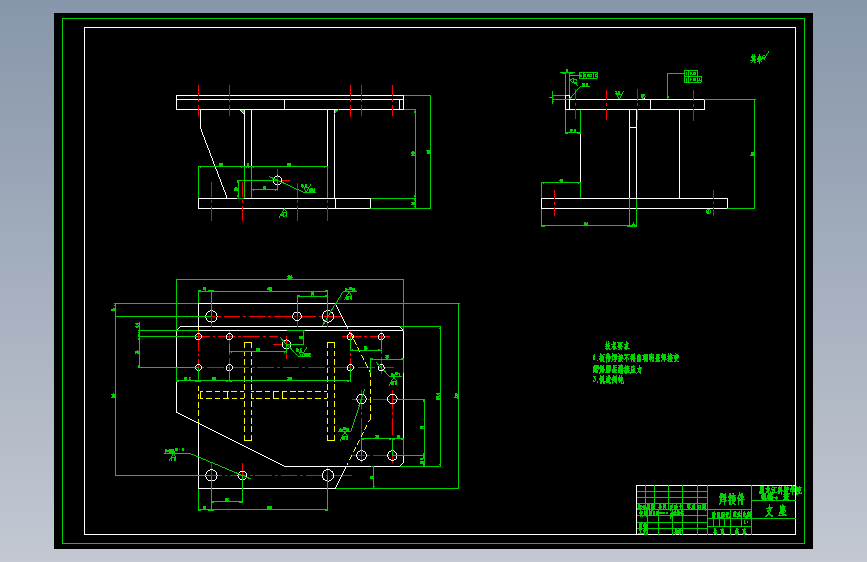Select the bottom-left large hole in plan view

pos(211,475)
